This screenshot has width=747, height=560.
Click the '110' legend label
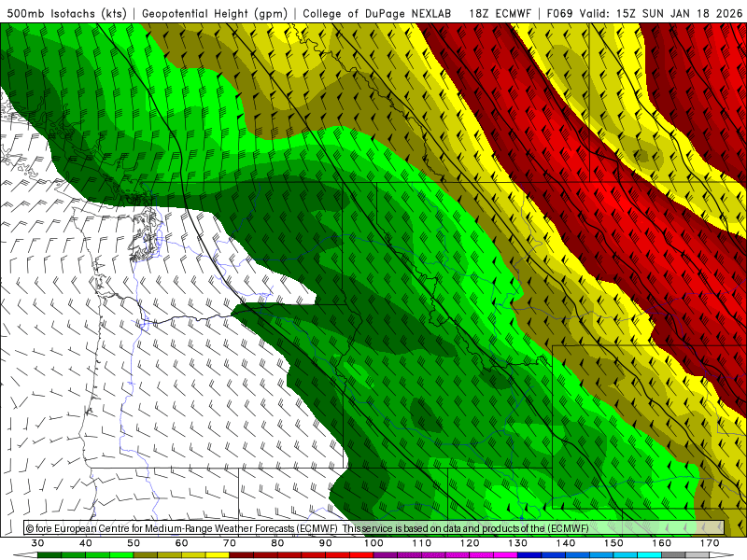422,543
